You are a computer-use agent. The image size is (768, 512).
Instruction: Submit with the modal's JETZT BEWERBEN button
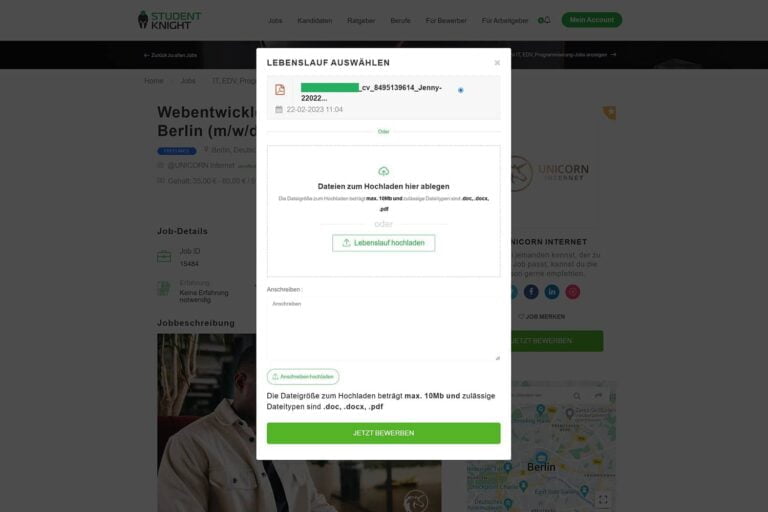click(x=384, y=433)
